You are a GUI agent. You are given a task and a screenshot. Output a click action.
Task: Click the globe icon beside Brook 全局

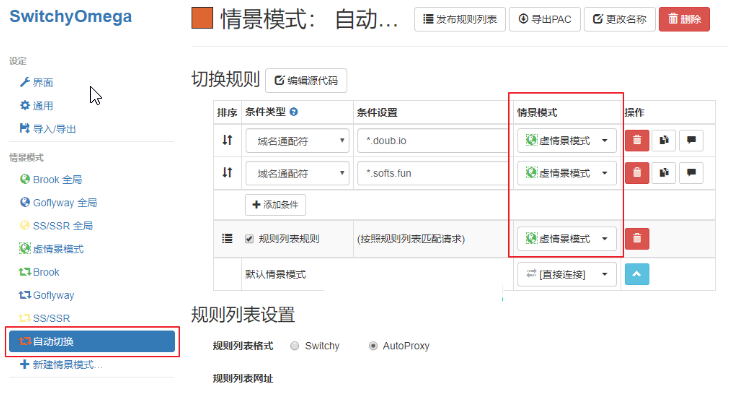[x=25, y=179]
